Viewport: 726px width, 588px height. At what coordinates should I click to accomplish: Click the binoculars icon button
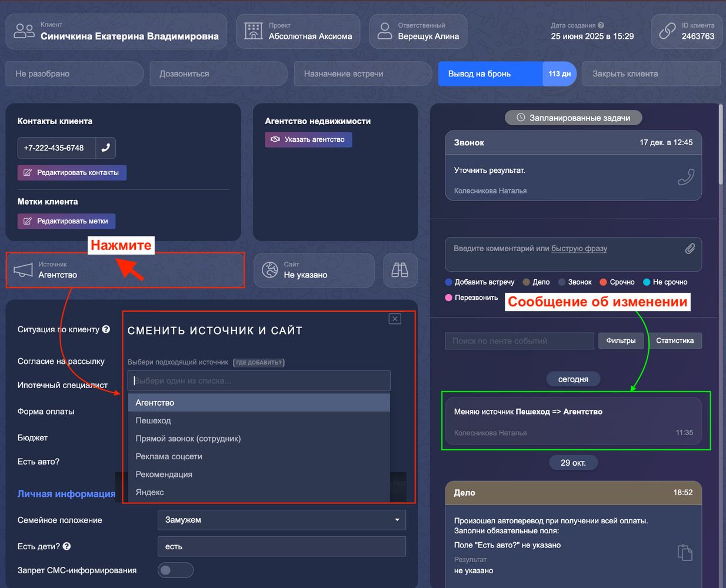400,270
